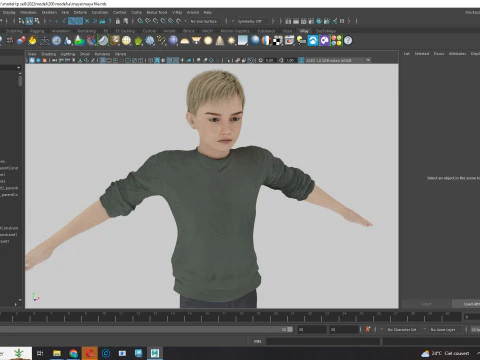Click the purple shelf icon

pyautogui.click(x=325, y=41)
